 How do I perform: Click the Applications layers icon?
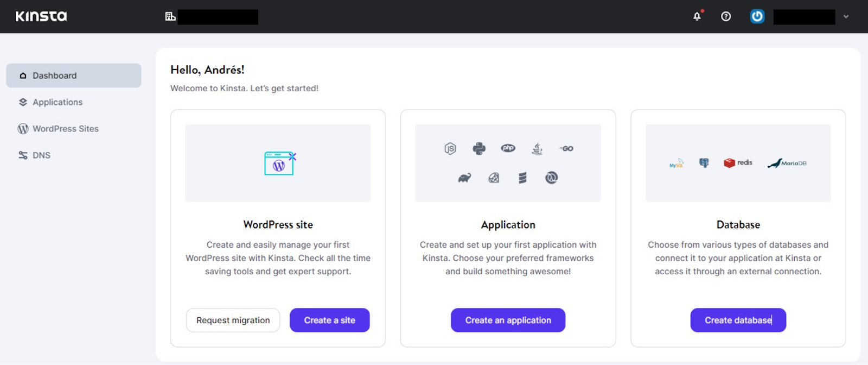point(23,102)
